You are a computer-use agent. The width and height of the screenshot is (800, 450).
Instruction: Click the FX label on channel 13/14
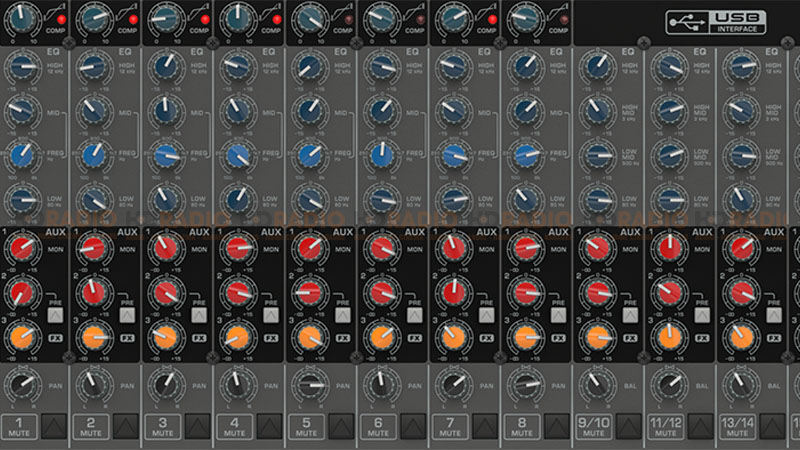pos(774,338)
